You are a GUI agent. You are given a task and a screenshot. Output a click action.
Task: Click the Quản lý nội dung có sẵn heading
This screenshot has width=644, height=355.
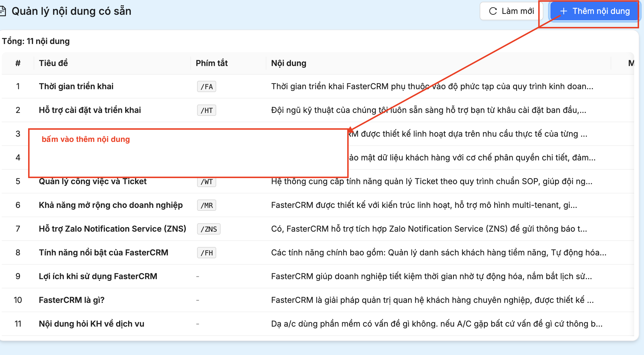71,11
